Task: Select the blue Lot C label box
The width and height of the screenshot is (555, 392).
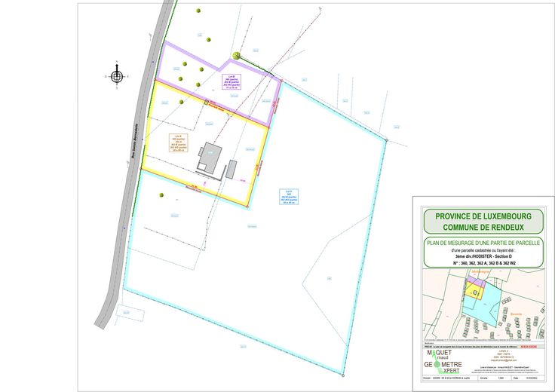Action: coord(287,196)
